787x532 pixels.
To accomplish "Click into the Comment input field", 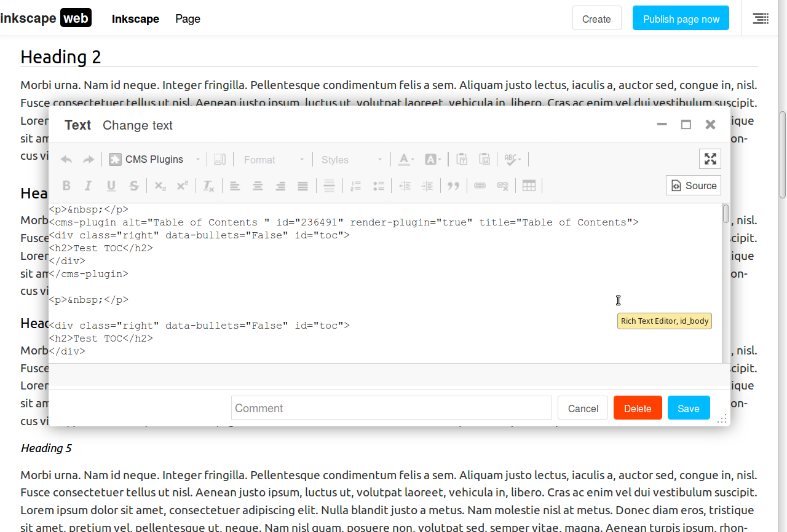I will [x=392, y=409].
